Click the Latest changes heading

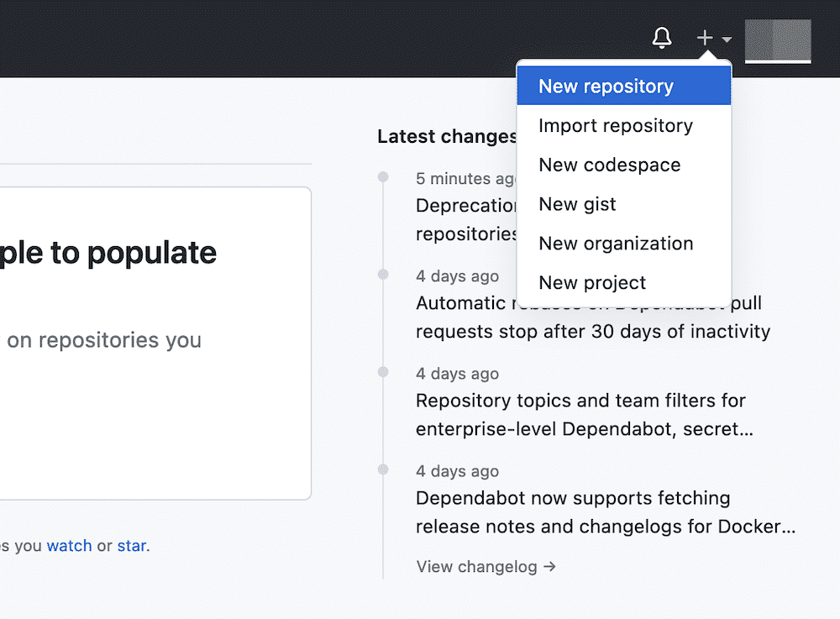point(447,136)
